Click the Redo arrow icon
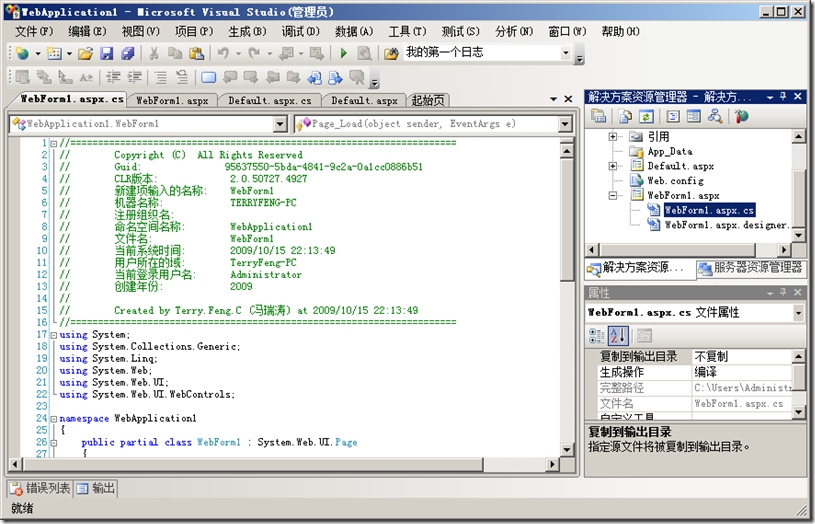The width and height of the screenshot is (815, 524). (254, 53)
